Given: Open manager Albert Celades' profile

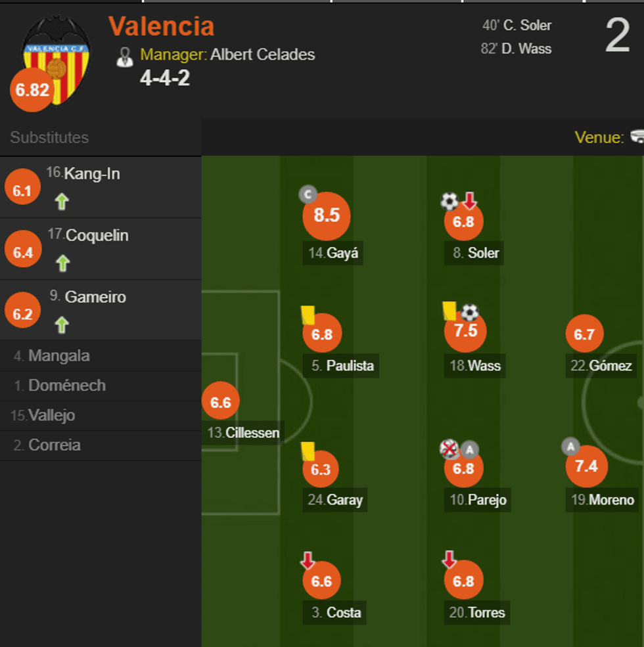Looking at the screenshot, I should 262,55.
